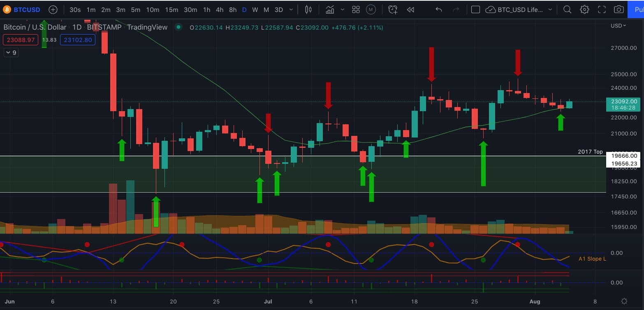Click the +476.76 (+2.11%) change value
Image resolution: width=644 pixels, height=310 pixels.
point(357,28)
